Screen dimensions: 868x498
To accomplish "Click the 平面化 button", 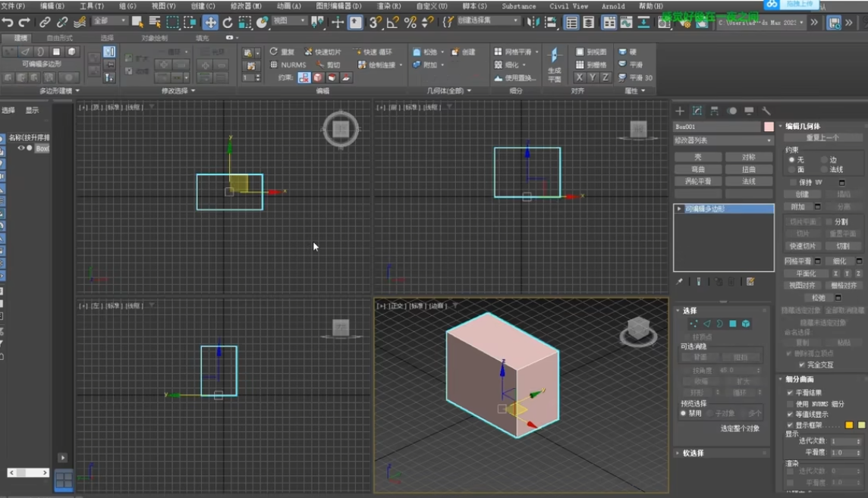I will (806, 274).
